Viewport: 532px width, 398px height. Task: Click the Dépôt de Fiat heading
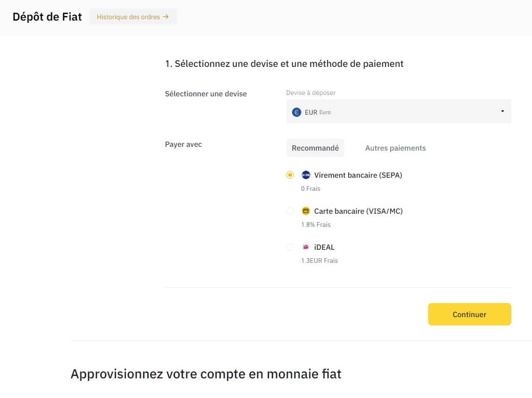click(x=47, y=17)
